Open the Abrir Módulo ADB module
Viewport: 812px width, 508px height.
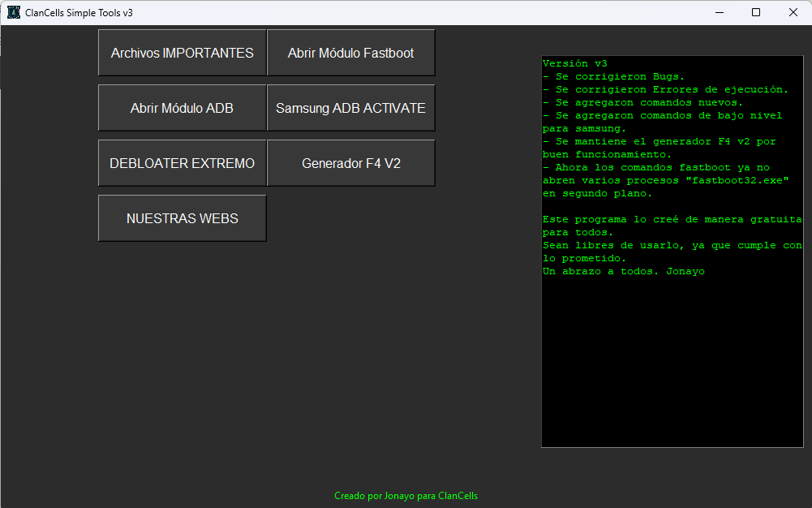click(x=183, y=108)
